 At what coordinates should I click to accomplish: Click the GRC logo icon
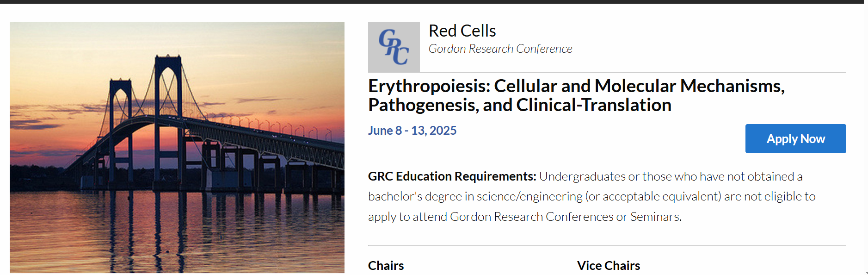394,47
